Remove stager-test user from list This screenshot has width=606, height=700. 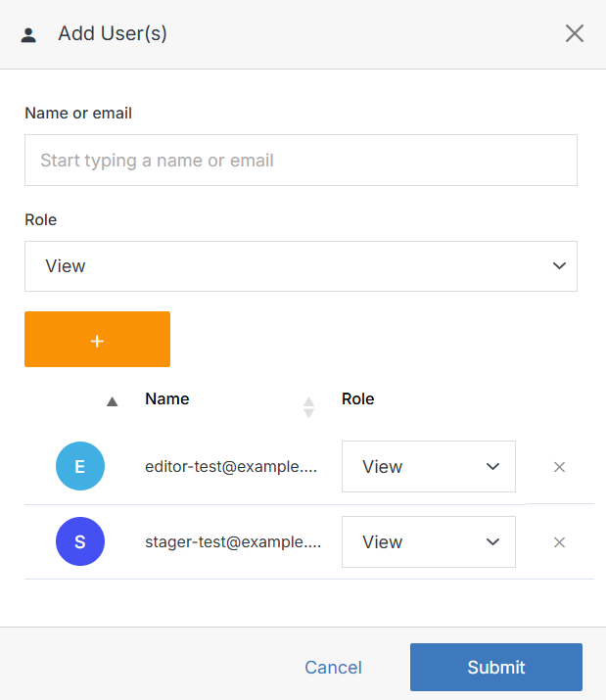559,542
